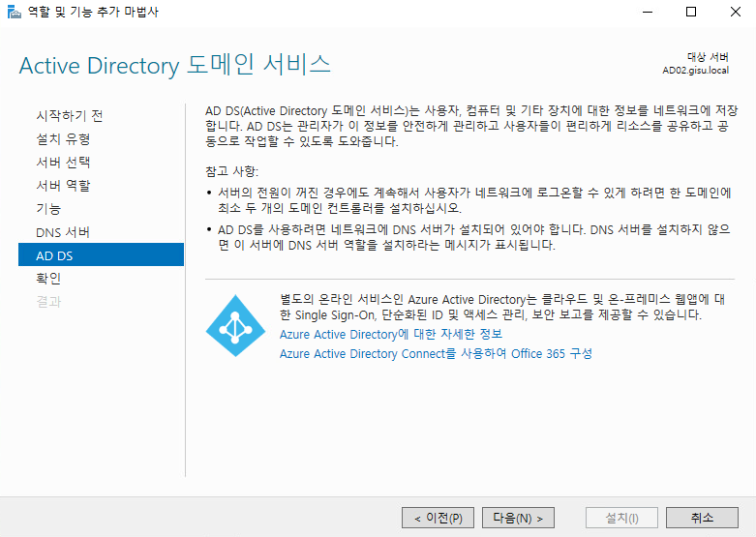Select the 설치 유형 step
Viewport: 756px width, 537px height.
63,138
